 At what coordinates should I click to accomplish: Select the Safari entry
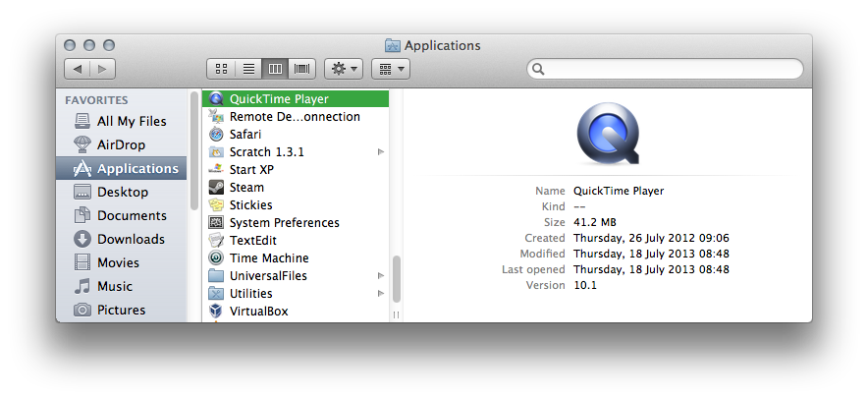pyautogui.click(x=245, y=135)
